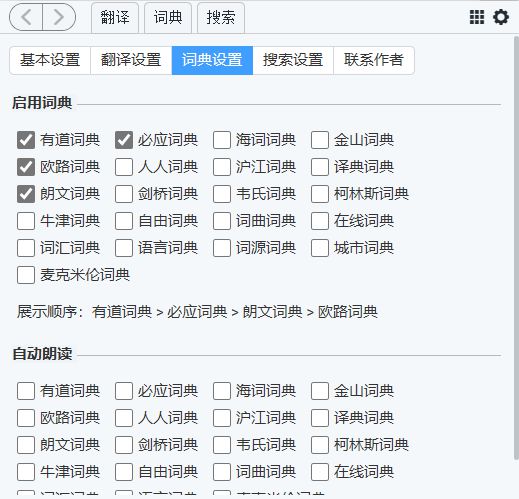519x499 pixels.
Task: Open the 搜索设置 settings tab
Action: pyautogui.click(x=293, y=60)
